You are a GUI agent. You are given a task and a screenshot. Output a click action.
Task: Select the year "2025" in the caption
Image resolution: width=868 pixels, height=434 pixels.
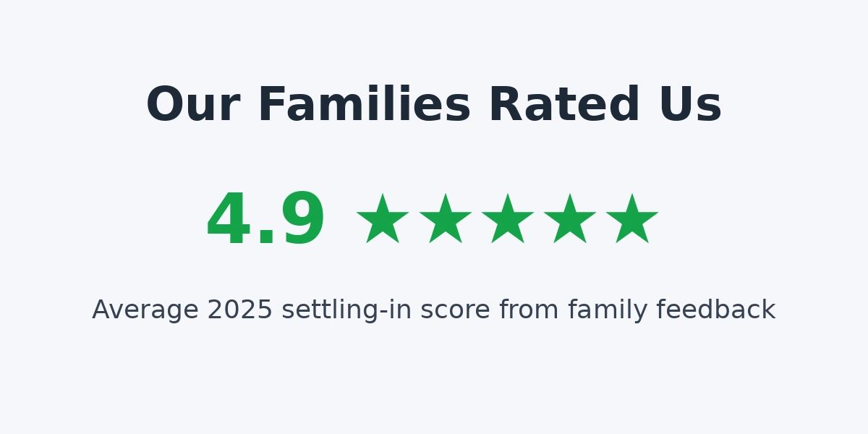click(x=240, y=310)
